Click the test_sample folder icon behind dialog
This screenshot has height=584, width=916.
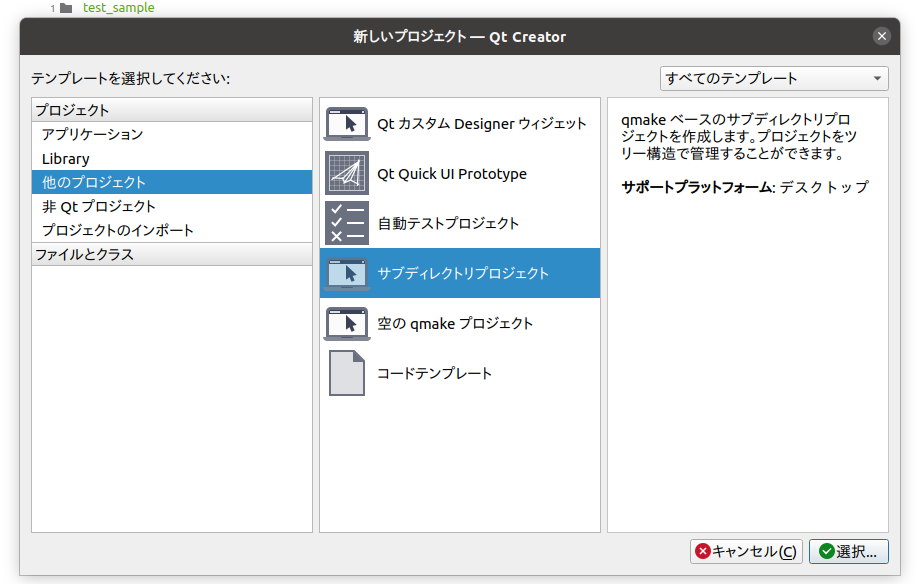[x=66, y=8]
